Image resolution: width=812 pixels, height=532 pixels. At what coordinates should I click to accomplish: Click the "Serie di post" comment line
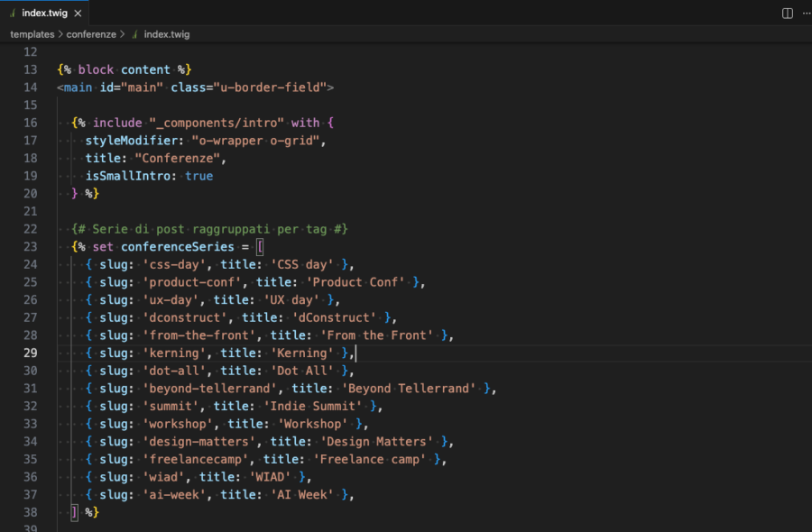(x=209, y=229)
